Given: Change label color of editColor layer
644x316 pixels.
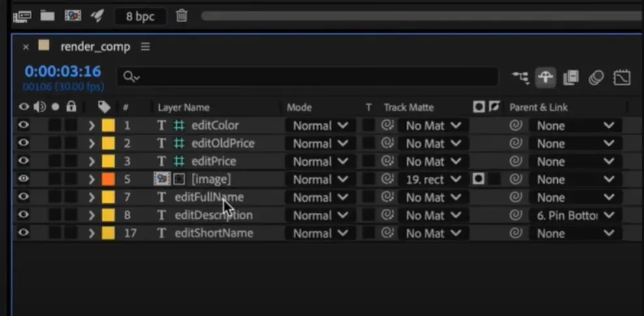Looking at the screenshot, I should 108,125.
